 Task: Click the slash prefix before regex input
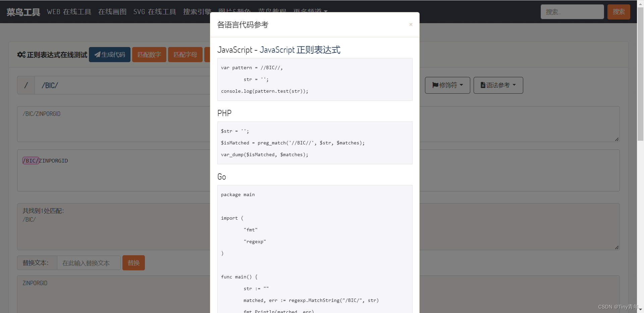coord(26,85)
